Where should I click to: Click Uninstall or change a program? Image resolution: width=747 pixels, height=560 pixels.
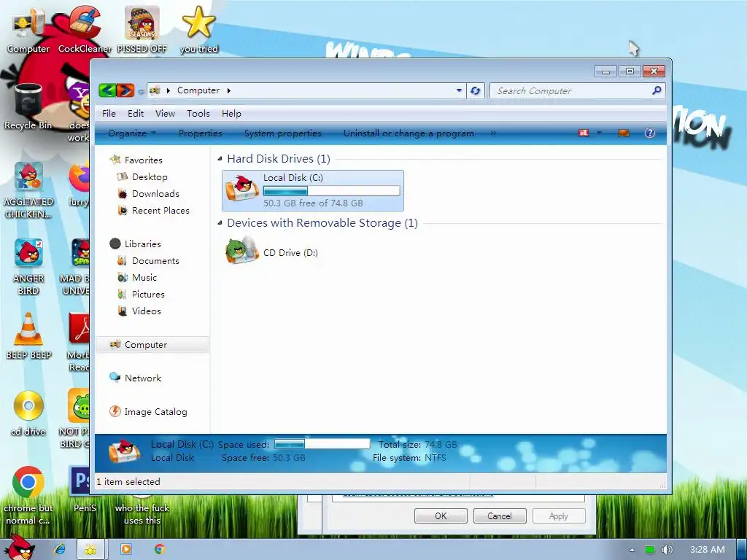coord(409,133)
